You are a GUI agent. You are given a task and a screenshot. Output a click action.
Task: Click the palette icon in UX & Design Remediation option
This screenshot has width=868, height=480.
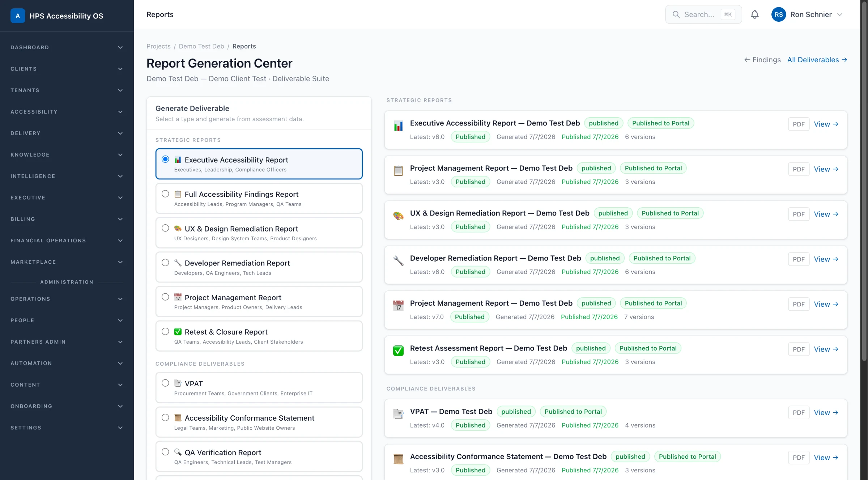click(x=178, y=229)
